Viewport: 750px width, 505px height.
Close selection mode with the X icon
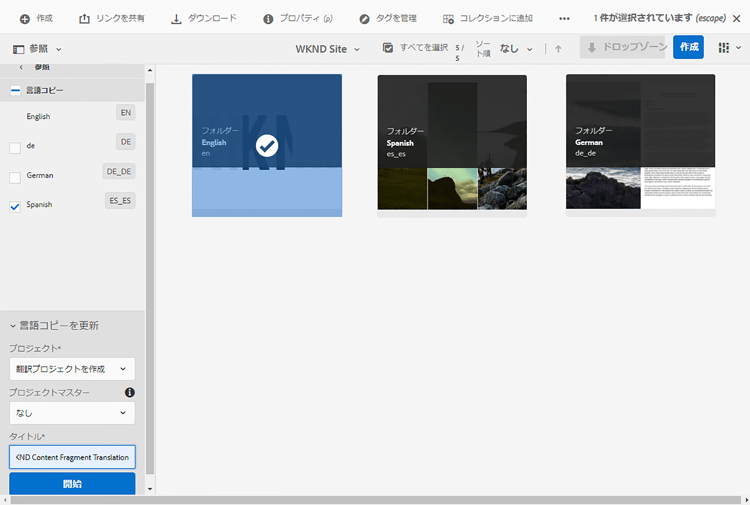(x=737, y=19)
